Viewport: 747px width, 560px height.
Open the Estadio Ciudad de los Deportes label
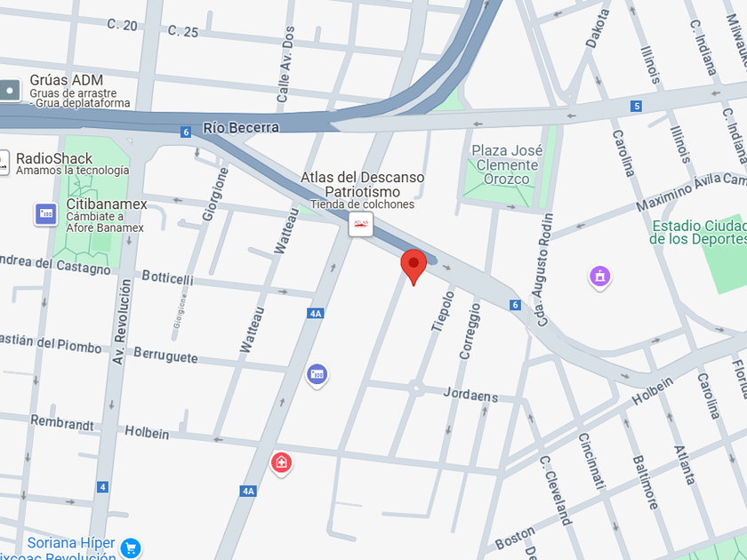698,232
